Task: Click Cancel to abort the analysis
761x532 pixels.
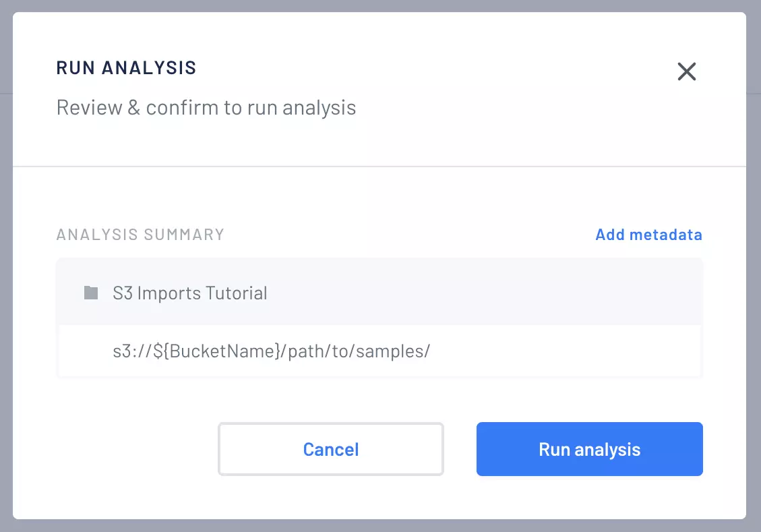Action: click(x=330, y=449)
